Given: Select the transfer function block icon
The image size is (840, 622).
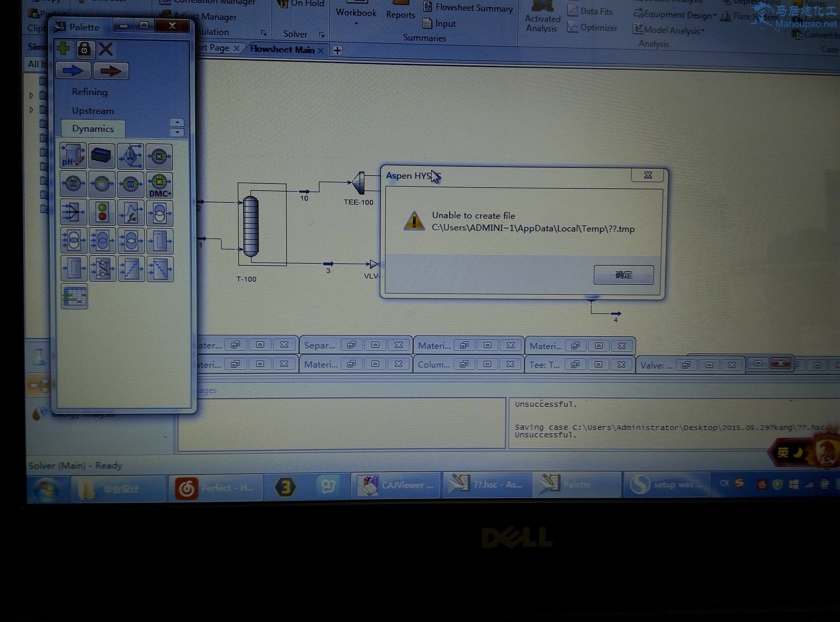Looking at the screenshot, I should [x=131, y=213].
